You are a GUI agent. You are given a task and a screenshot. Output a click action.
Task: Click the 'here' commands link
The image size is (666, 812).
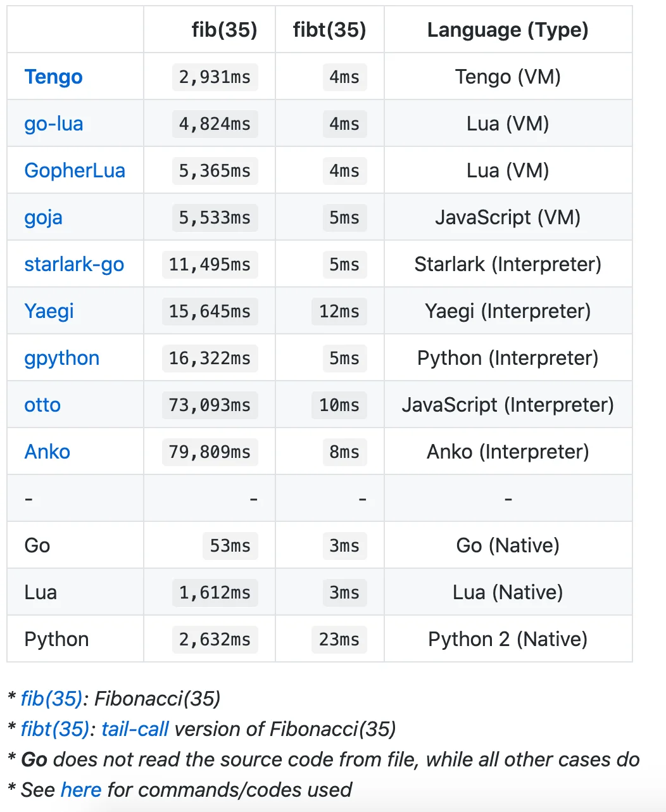coord(81,790)
